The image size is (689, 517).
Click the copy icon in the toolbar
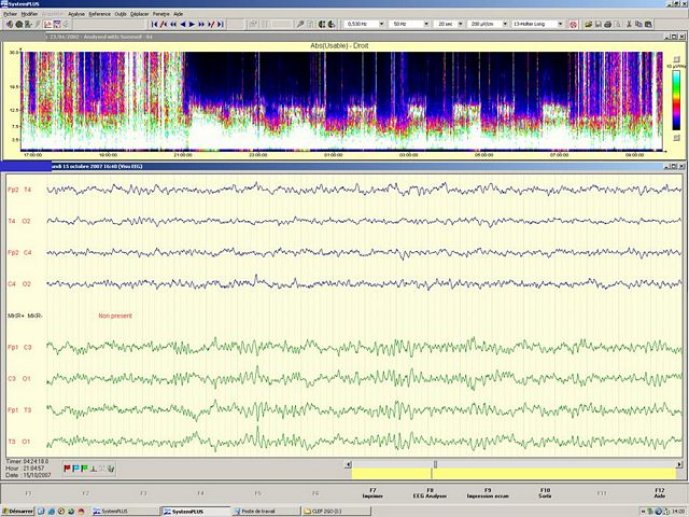(x=638, y=24)
